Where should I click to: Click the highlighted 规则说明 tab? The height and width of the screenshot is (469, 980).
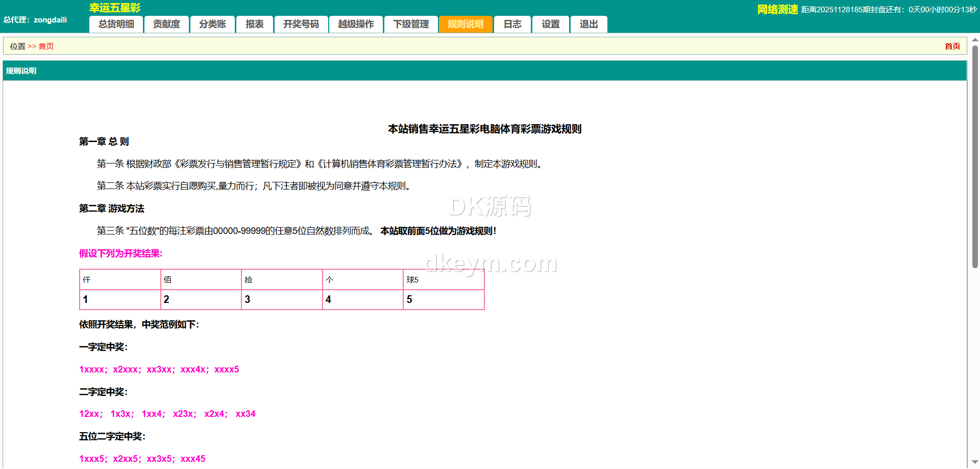(x=465, y=24)
